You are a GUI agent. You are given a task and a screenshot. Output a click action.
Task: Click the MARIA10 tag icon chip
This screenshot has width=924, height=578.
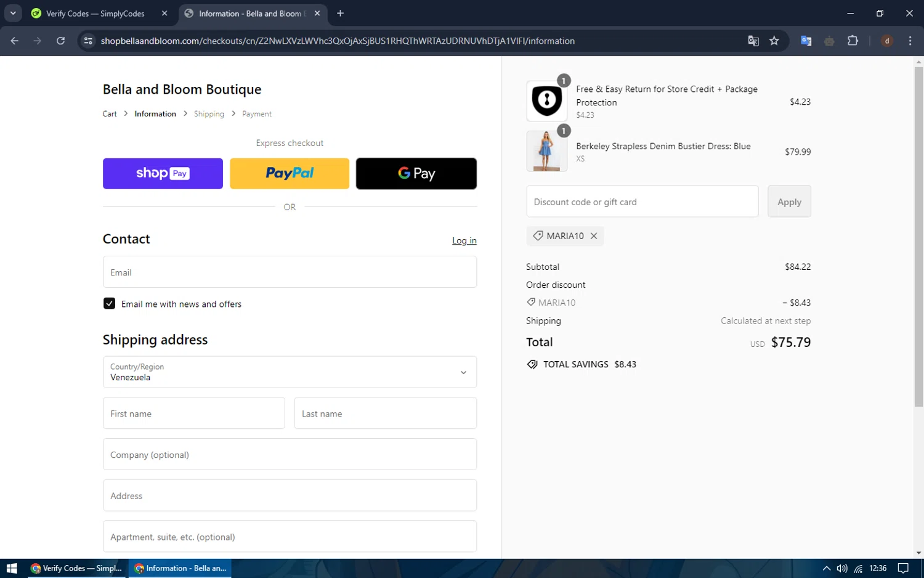(538, 236)
